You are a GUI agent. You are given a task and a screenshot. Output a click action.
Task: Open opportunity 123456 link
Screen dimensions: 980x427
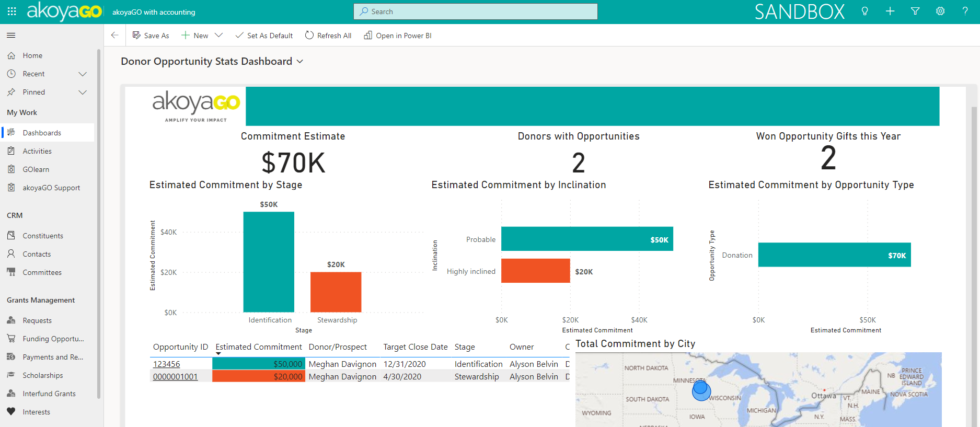tap(167, 364)
